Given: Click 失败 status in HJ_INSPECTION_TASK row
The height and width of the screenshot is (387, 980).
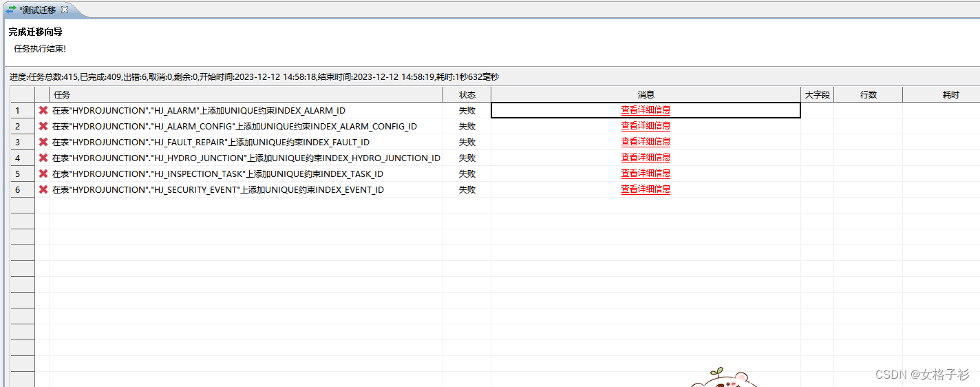Looking at the screenshot, I should 467,174.
